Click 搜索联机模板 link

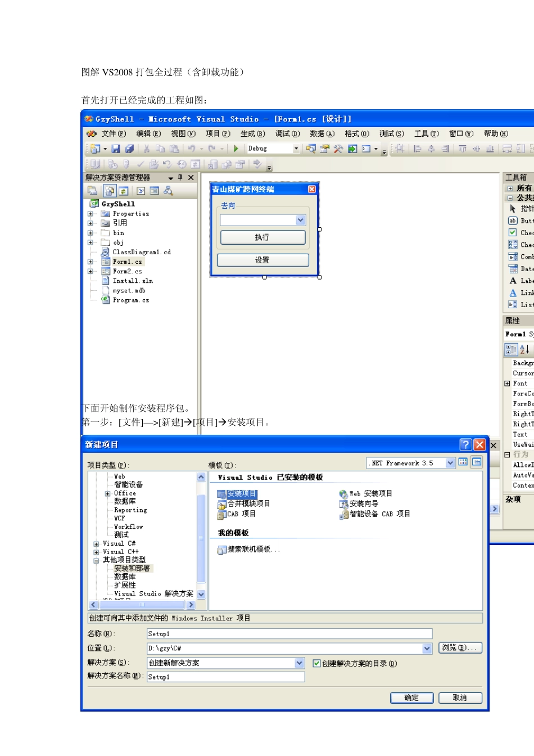point(249,549)
